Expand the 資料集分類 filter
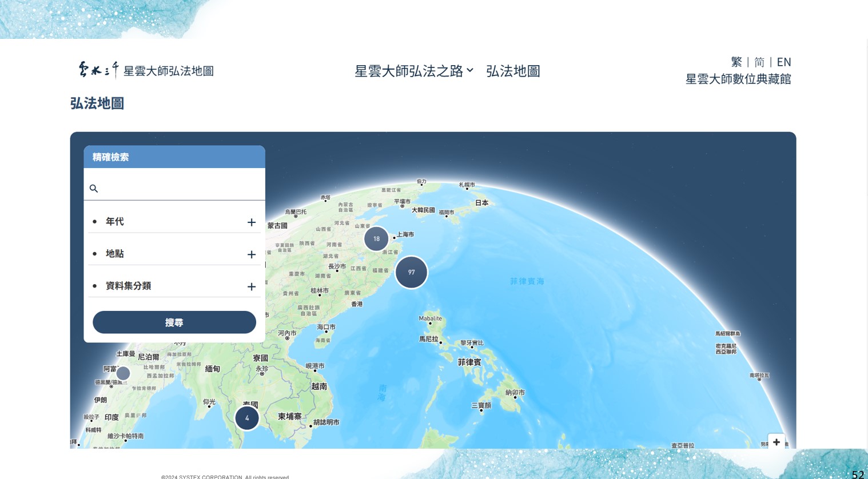 [x=251, y=286]
